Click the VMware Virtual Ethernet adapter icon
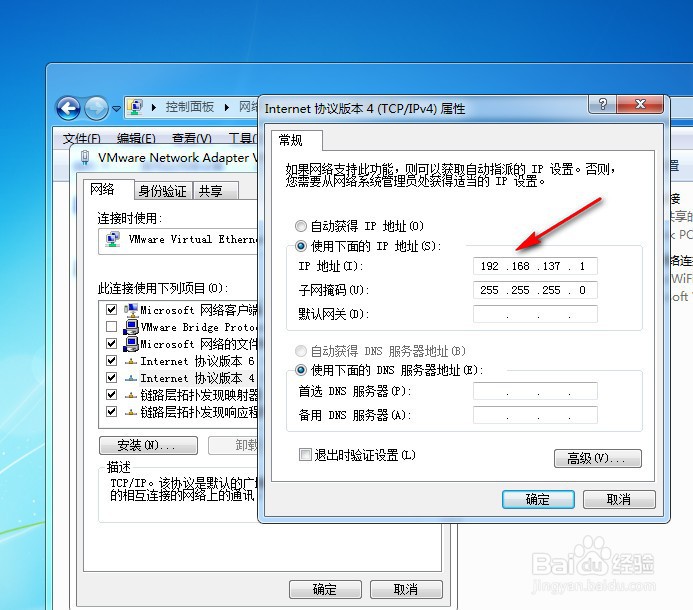This screenshot has width=693, height=610. tap(113, 240)
